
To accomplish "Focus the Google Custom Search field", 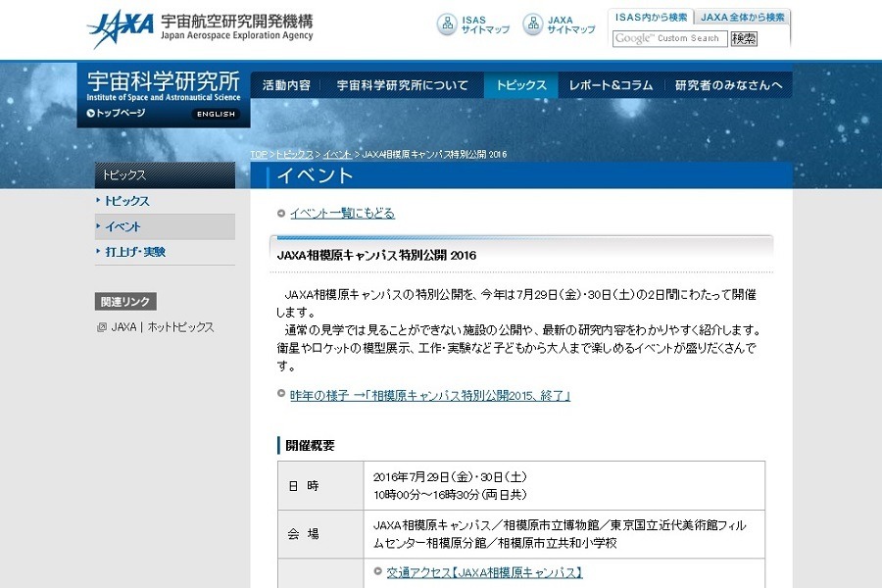I will pos(670,38).
